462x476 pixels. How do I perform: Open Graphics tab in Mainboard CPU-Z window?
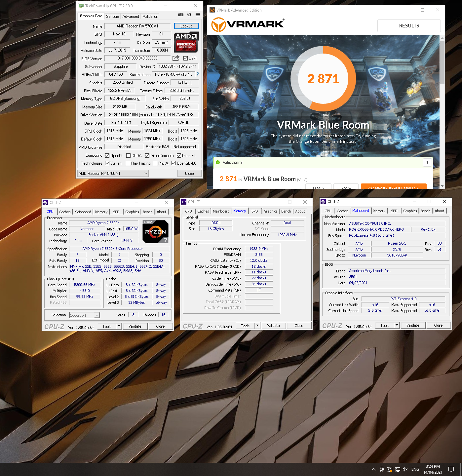coord(410,211)
